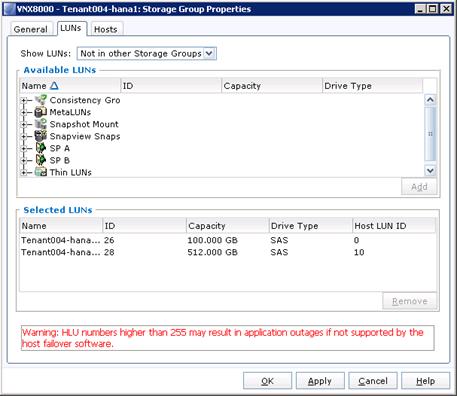The width and height of the screenshot is (457, 396).
Task: Click the Add button
Action: 419,187
